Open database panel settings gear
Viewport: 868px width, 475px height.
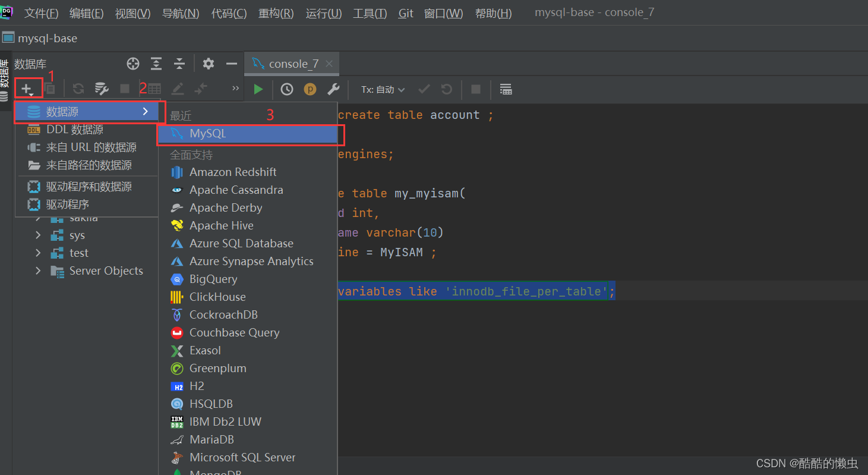[x=208, y=64]
